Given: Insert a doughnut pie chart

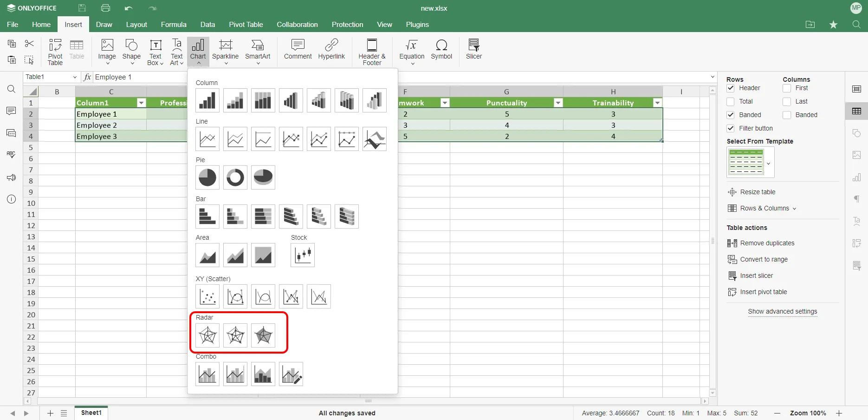Looking at the screenshot, I should (x=235, y=177).
